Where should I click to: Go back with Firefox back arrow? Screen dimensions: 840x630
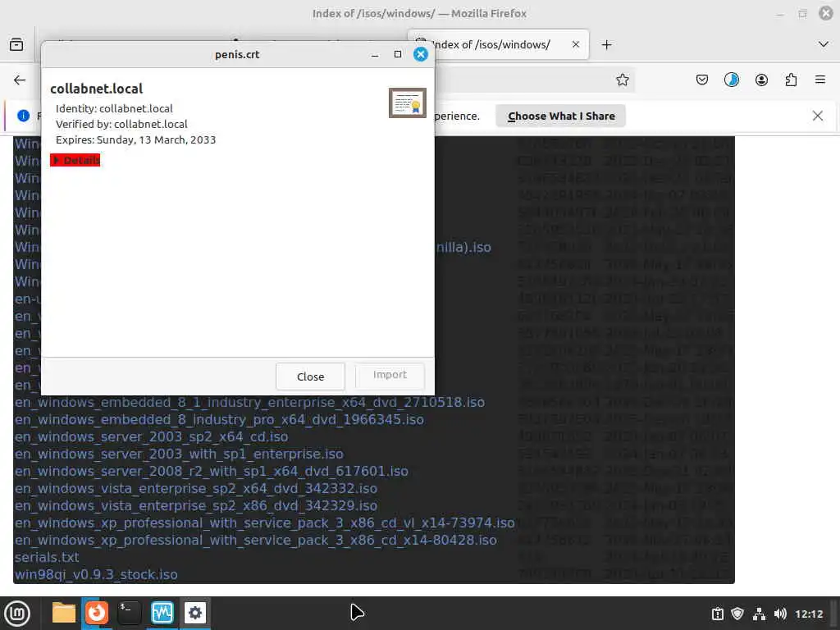pos(20,80)
